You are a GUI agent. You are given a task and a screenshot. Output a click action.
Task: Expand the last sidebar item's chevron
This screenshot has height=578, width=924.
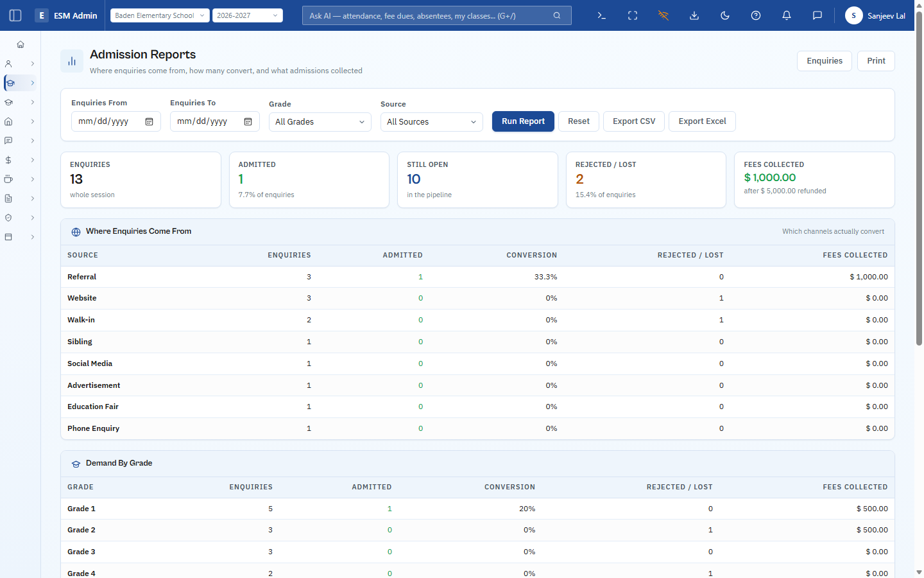point(33,237)
